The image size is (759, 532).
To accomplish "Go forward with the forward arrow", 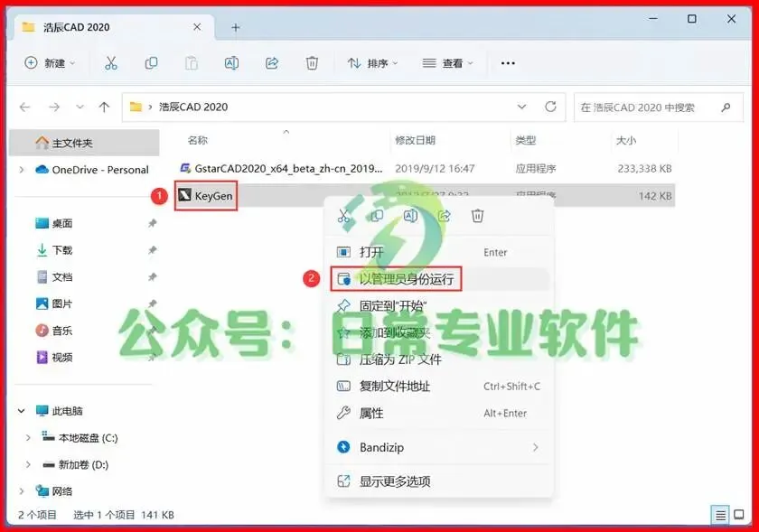I will [x=54, y=107].
